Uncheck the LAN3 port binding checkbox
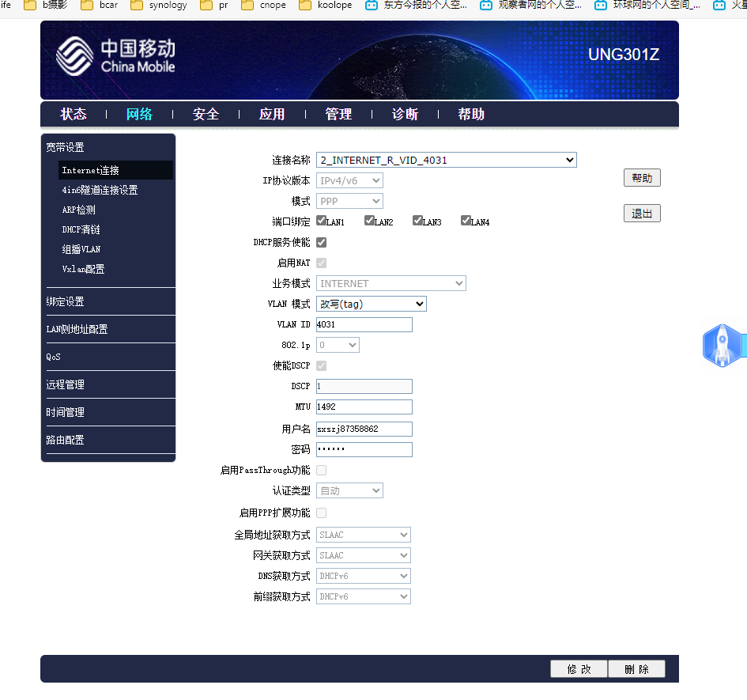This screenshot has height=700, width=747. (418, 221)
